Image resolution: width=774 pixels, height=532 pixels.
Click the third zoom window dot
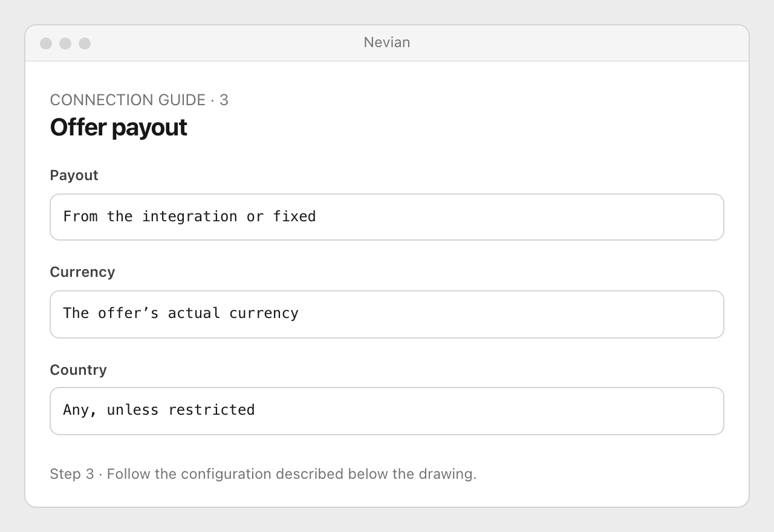pos(85,44)
